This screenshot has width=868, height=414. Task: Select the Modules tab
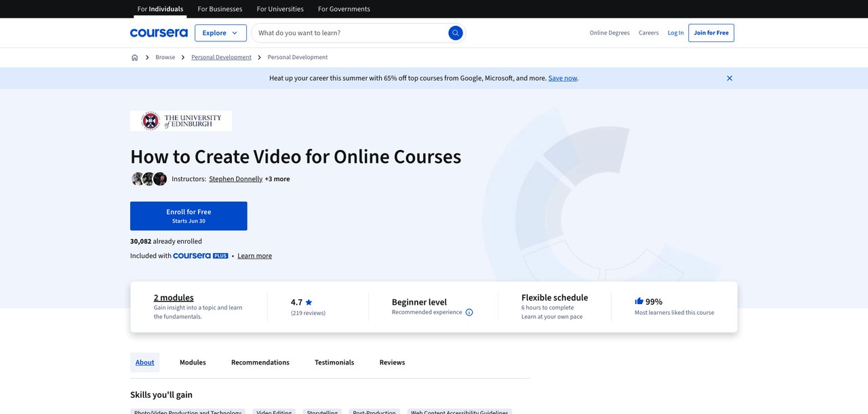pyautogui.click(x=193, y=362)
